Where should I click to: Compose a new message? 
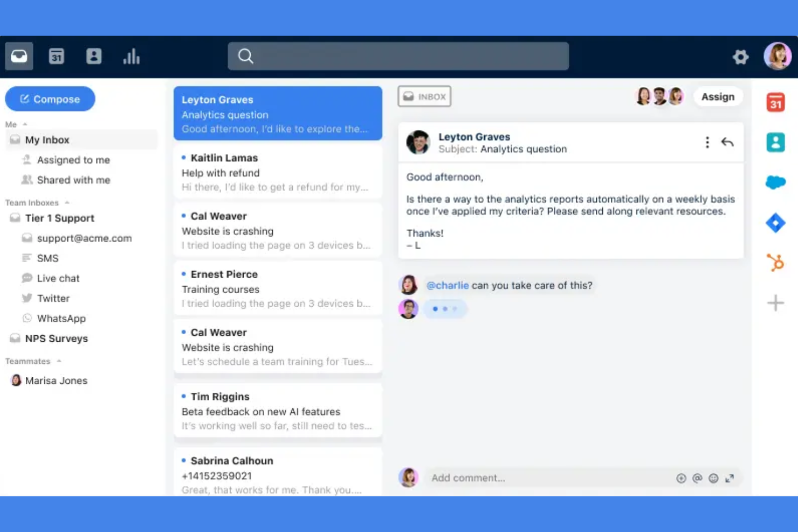point(50,99)
